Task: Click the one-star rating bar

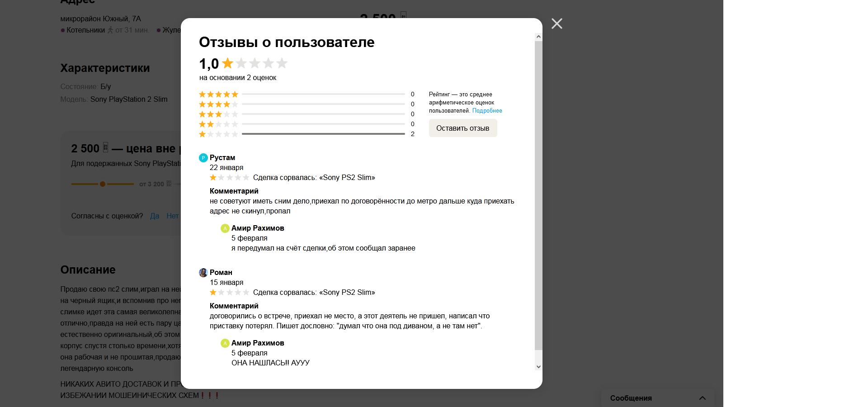Action: 323,134
